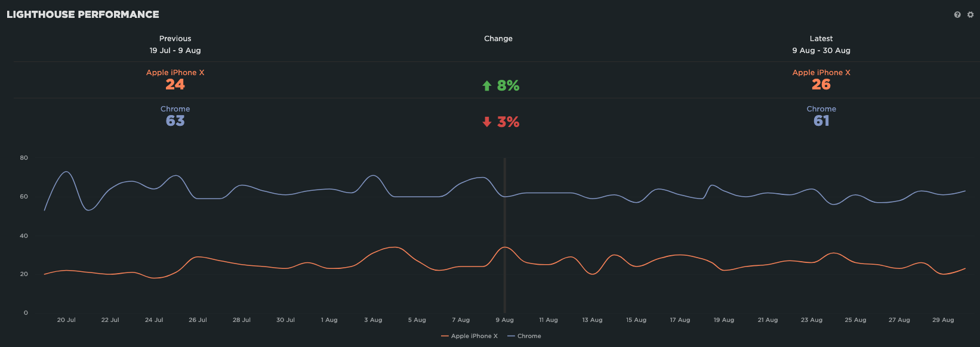Click the 3% change value

(x=508, y=122)
